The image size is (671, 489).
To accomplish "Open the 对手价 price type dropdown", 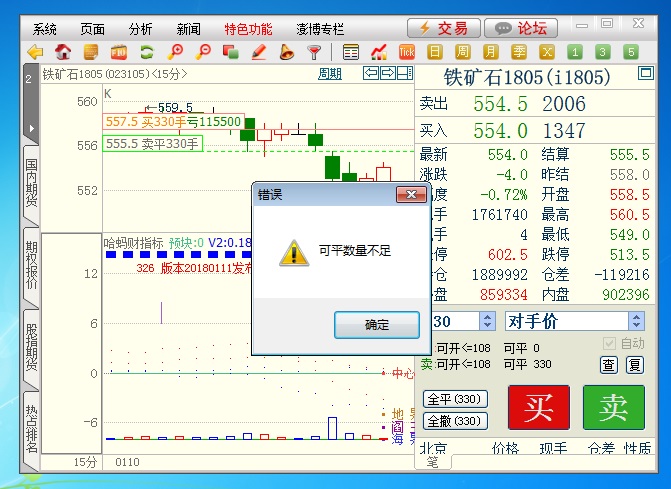I will point(636,321).
